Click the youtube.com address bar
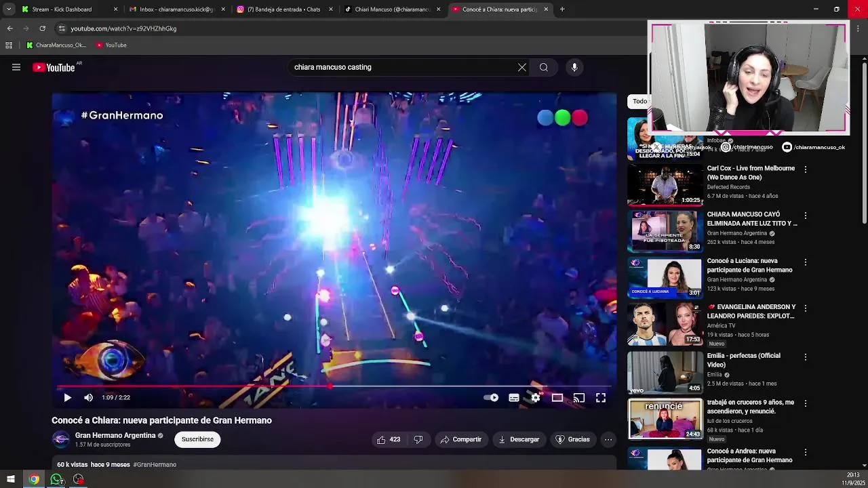The image size is (868, 488). (349, 28)
